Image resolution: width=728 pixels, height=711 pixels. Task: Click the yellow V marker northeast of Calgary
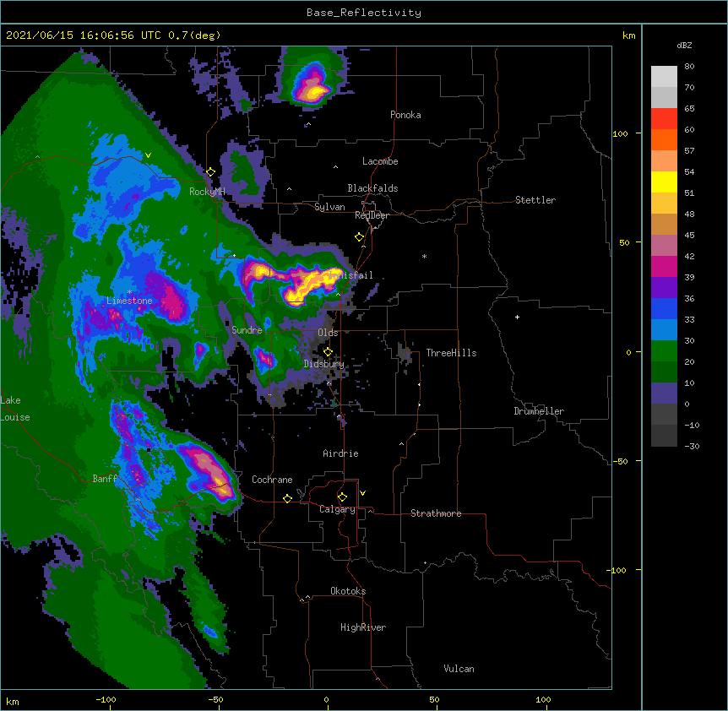click(362, 493)
